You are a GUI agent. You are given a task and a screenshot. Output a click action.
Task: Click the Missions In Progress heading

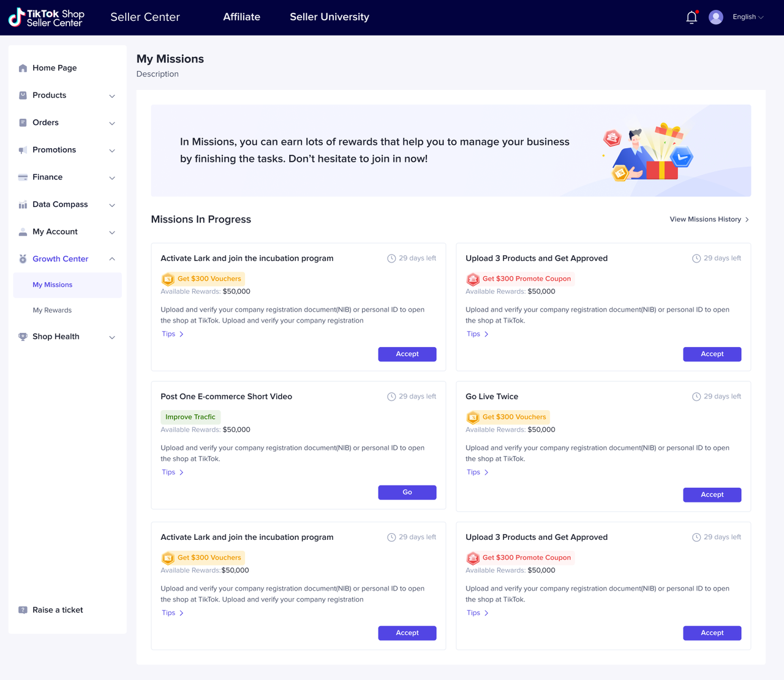201,220
